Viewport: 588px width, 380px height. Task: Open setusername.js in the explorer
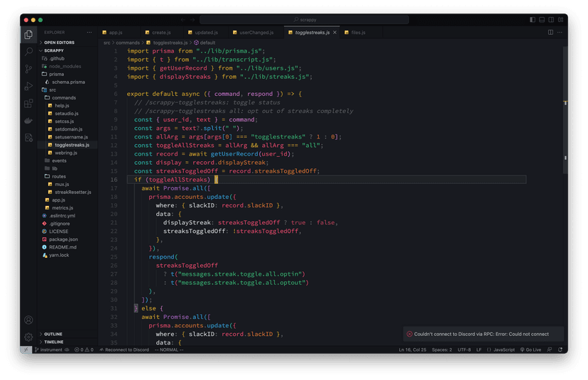coord(71,137)
